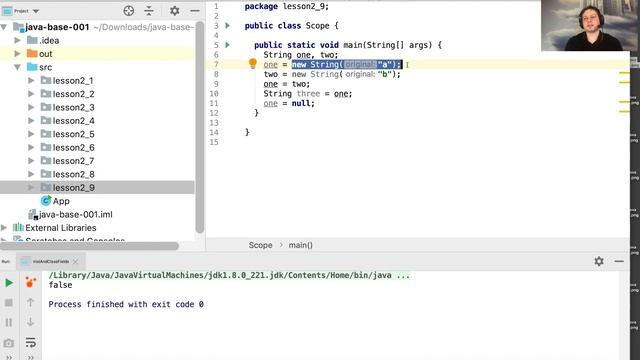Expand External Libraries node

coord(4,228)
